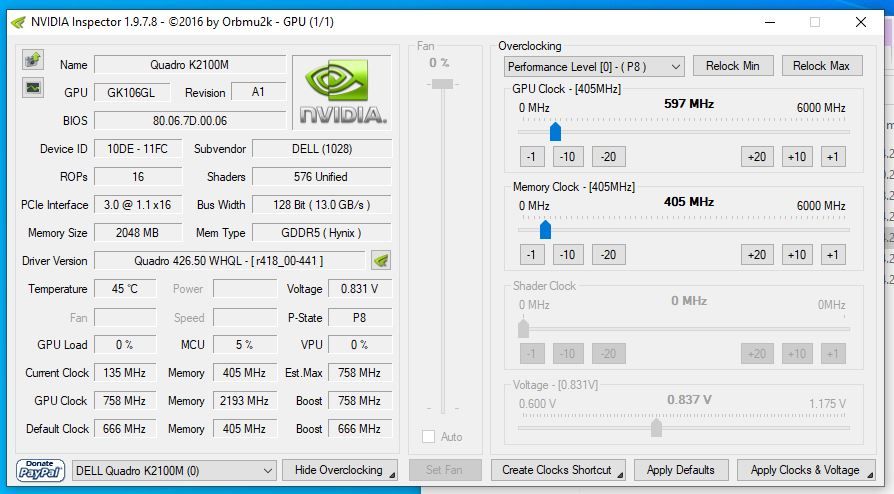
Task: Click the P-State field showing P8
Action: (360, 318)
